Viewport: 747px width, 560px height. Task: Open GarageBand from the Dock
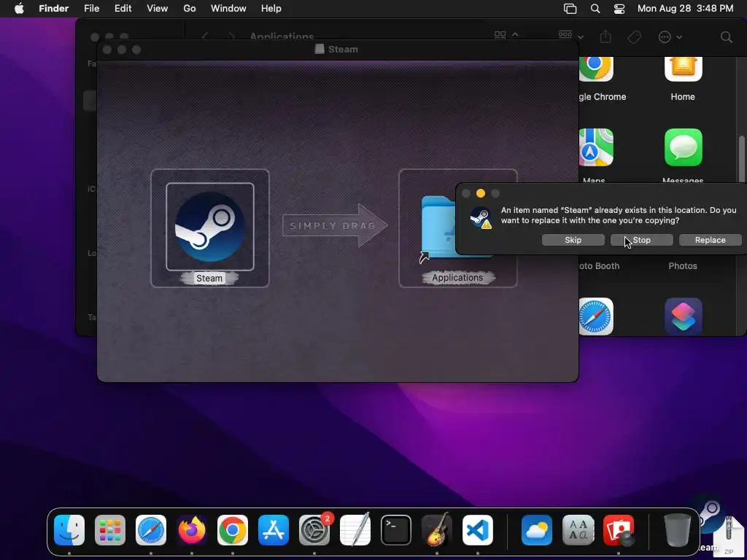coord(437,529)
